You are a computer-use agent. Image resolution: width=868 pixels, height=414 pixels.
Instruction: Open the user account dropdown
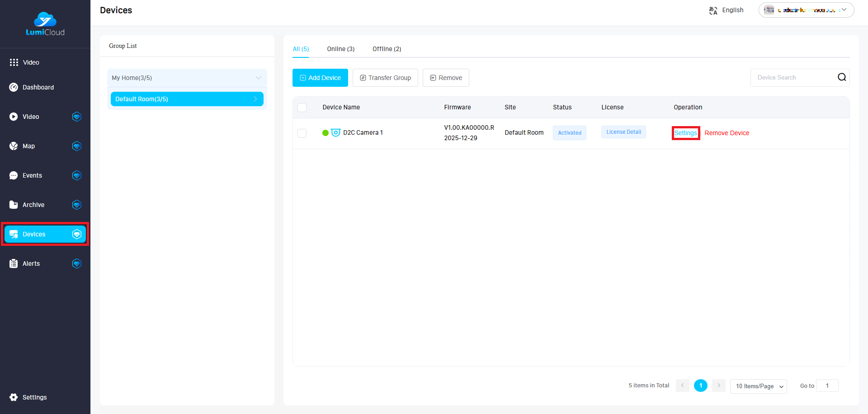pyautogui.click(x=806, y=10)
